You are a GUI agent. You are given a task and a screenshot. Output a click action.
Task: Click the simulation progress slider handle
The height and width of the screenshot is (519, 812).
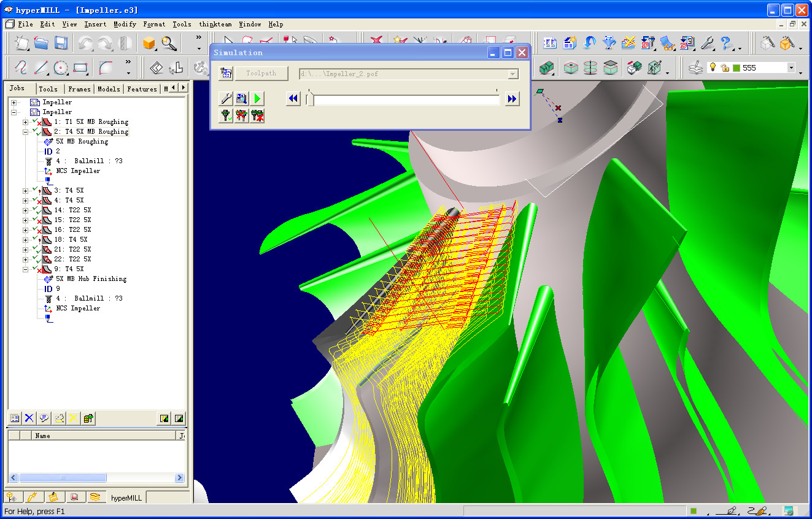coord(311,98)
